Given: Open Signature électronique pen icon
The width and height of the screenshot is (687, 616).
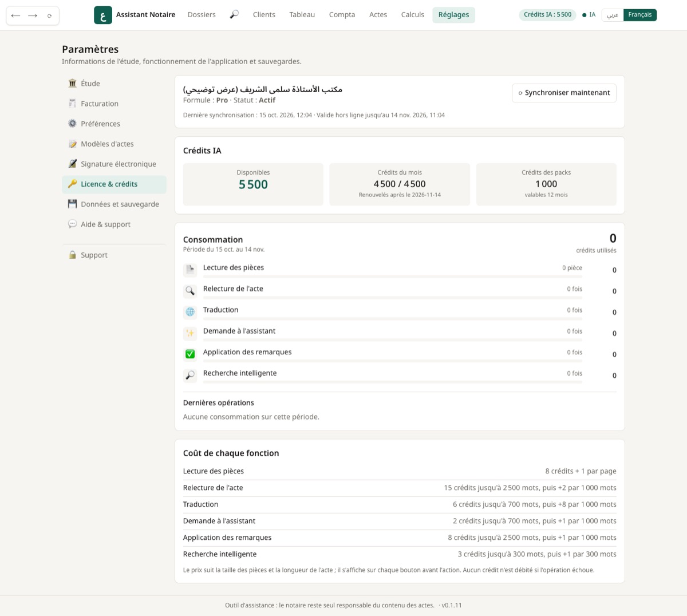Looking at the screenshot, I should 72,164.
